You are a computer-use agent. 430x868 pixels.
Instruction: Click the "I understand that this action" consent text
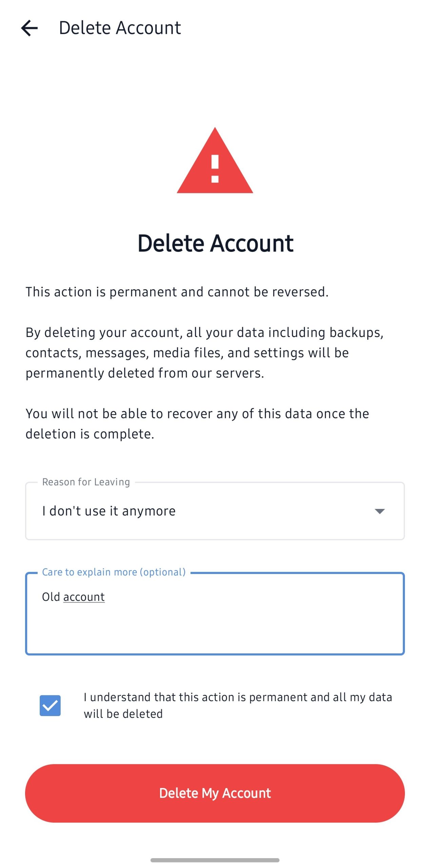pyautogui.click(x=237, y=705)
